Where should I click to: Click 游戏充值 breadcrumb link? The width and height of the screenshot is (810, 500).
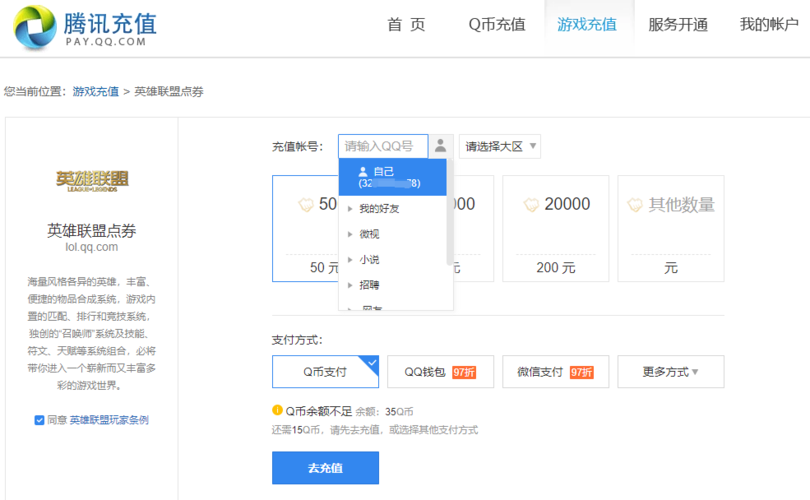[96, 91]
